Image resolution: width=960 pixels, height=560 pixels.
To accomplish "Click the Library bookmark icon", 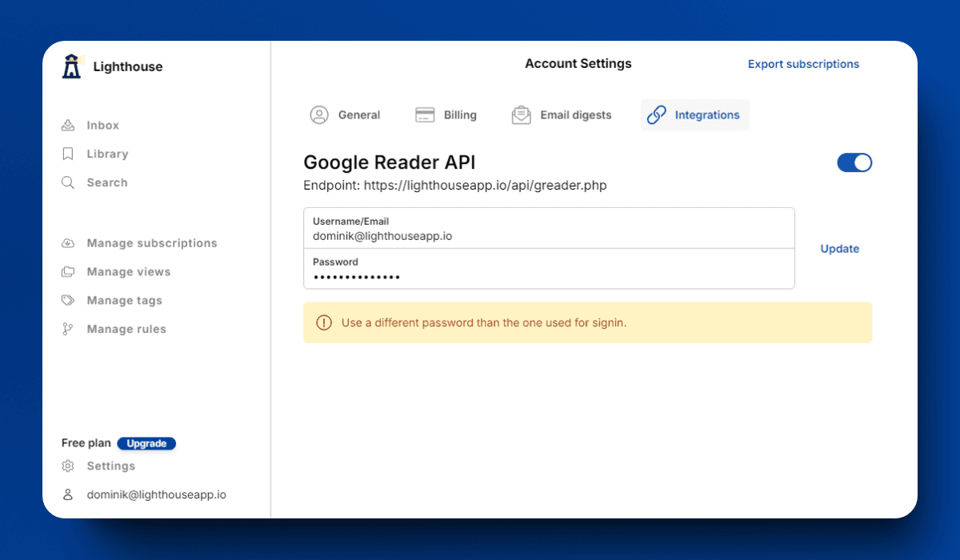I will tap(68, 154).
